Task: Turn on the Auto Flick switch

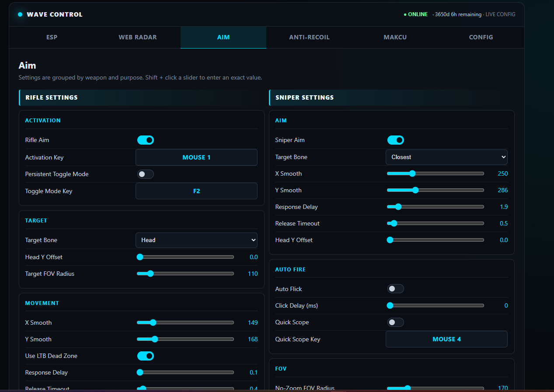Action: 396,289
